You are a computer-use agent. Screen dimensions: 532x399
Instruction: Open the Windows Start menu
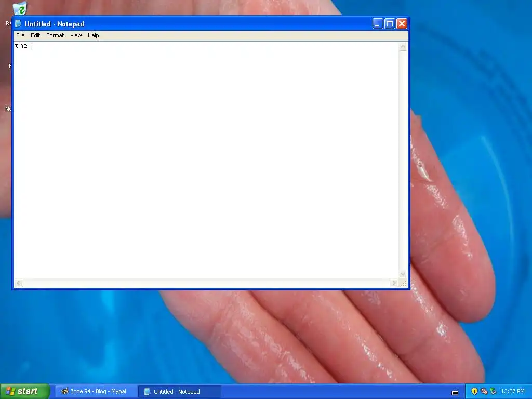25,392
